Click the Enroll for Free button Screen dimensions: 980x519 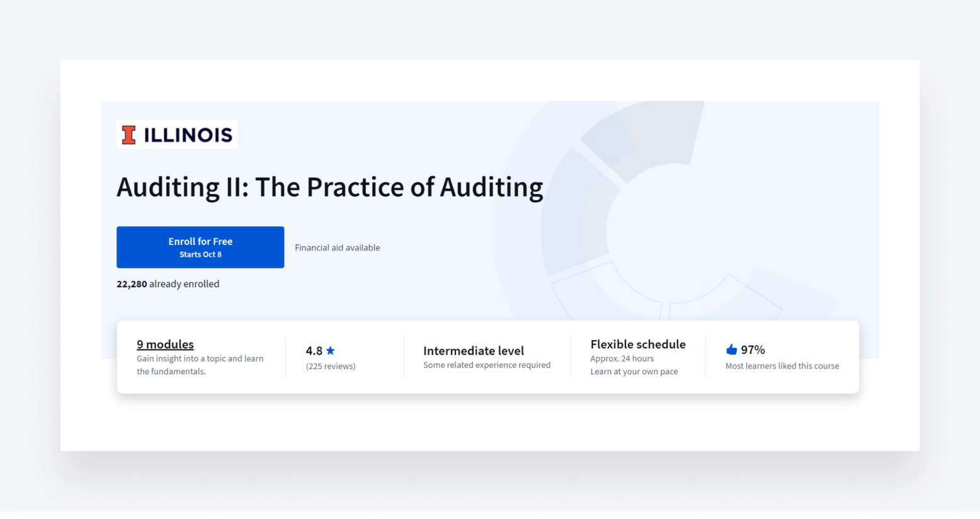pos(200,247)
